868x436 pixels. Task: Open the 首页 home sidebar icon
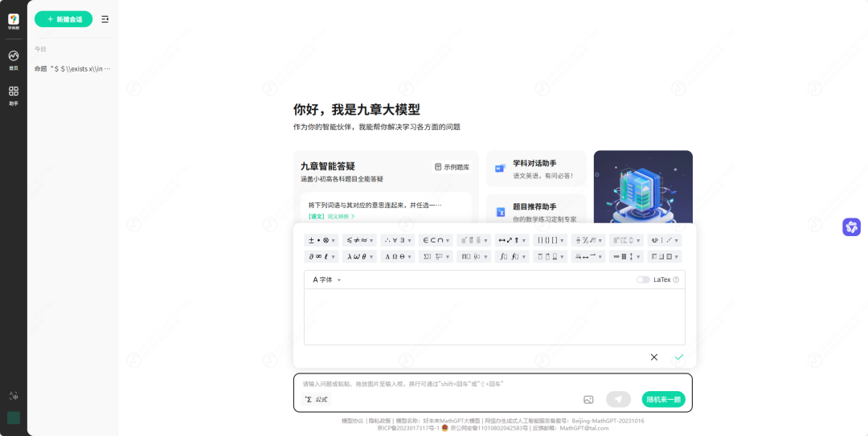[14, 59]
